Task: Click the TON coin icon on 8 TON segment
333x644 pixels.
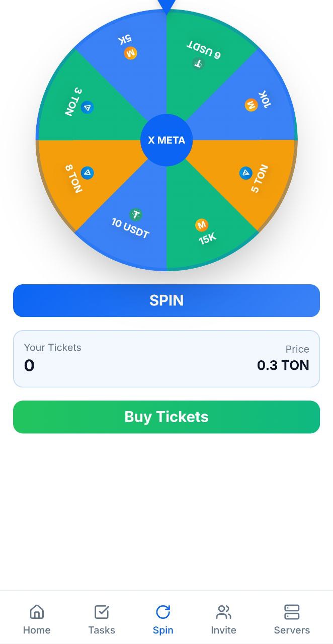Action: [x=87, y=173]
